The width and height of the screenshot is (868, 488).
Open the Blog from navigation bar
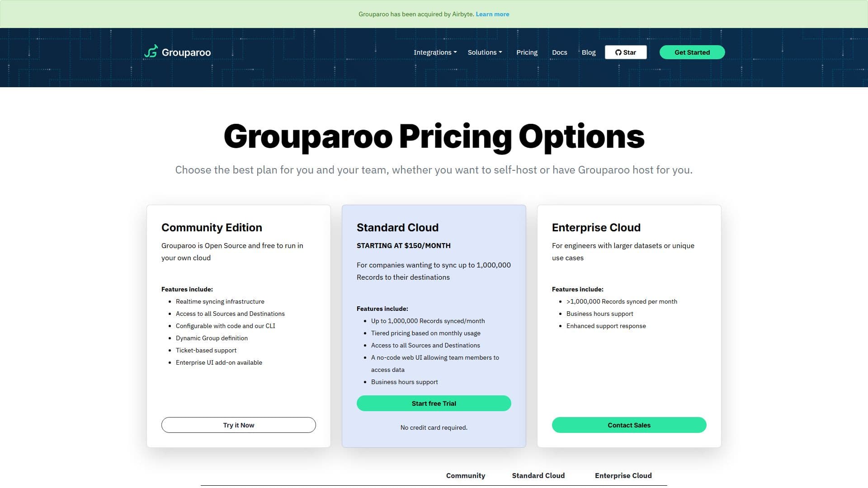click(589, 52)
